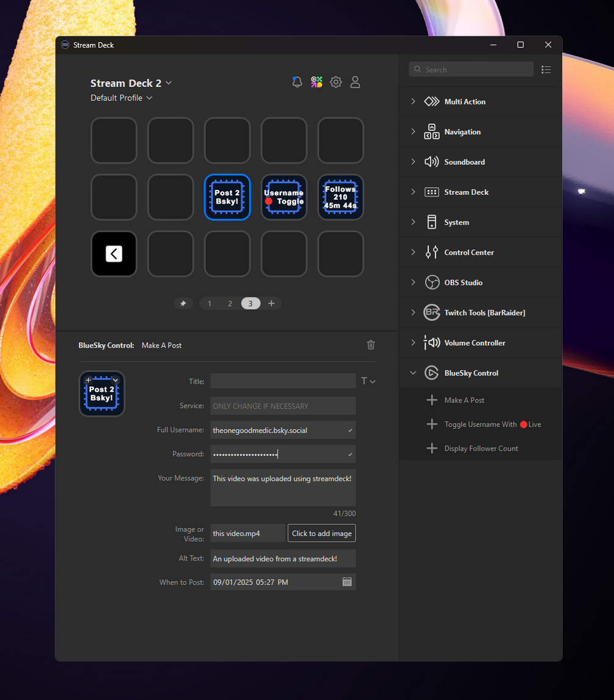The width and height of the screenshot is (614, 700).
Task: Click the Click to add image button
Action: click(x=321, y=533)
